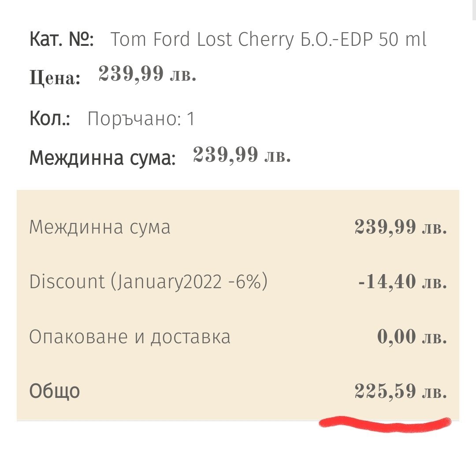Click the Междинна сума row in summary box
The width and height of the screenshot is (476, 449).
(x=238, y=227)
